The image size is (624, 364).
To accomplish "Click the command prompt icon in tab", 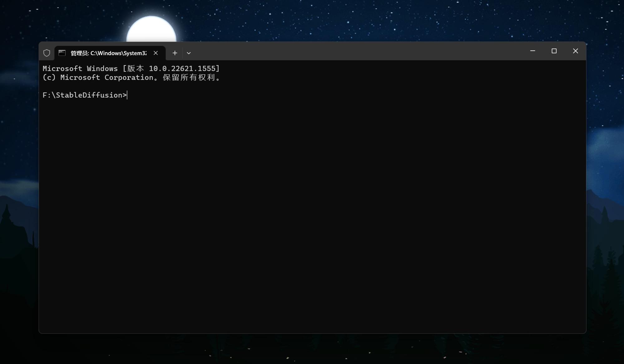I will pyautogui.click(x=62, y=53).
